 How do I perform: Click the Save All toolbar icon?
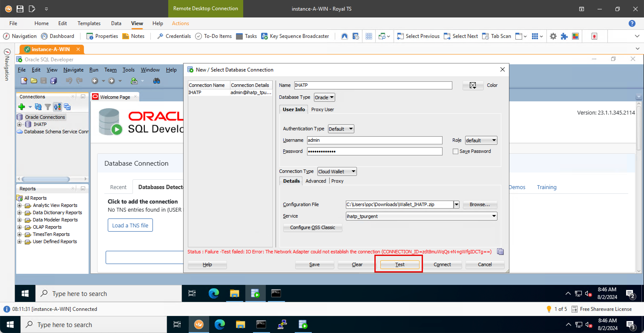(53, 81)
